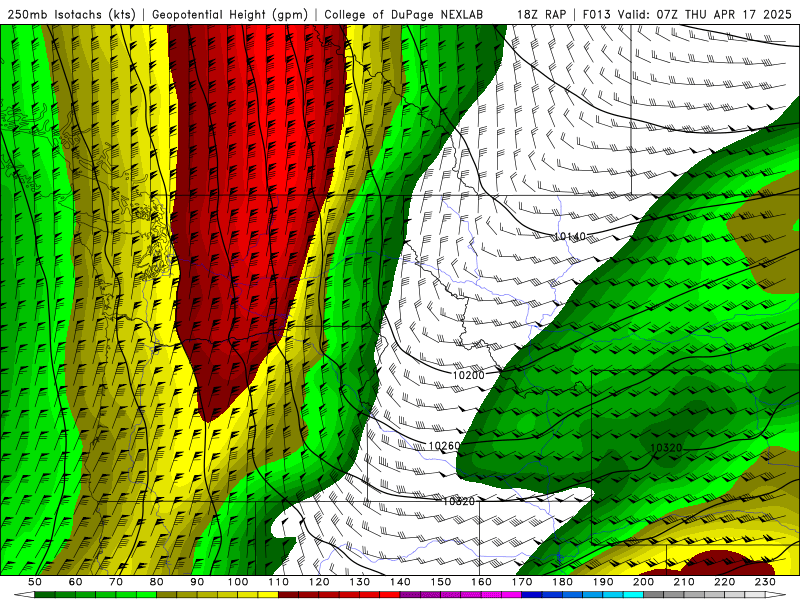This screenshot has width=800, height=600.
Task: Click the 220 kts color scale label
Action: tap(724, 582)
